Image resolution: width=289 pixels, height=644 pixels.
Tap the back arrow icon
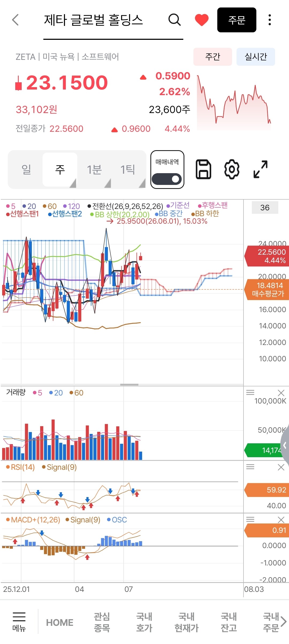click(x=16, y=20)
